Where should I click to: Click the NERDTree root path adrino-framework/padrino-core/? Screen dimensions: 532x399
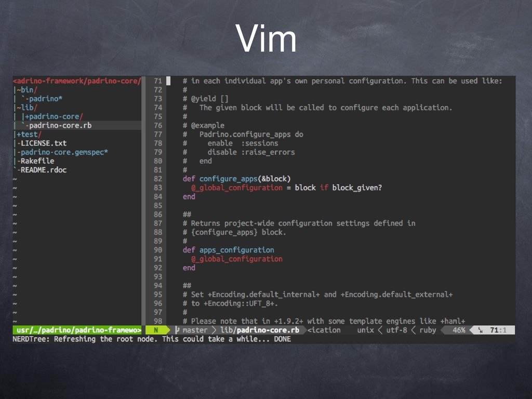77,81
